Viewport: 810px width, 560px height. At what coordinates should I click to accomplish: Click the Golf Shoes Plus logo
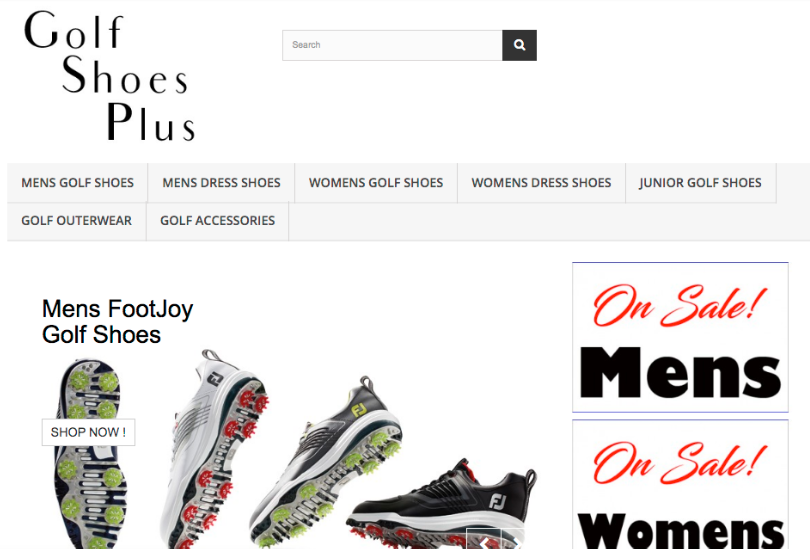(109, 76)
